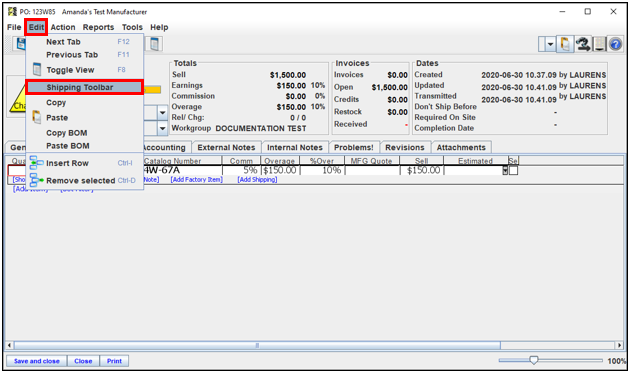Click the building icon in right toolbar
630x375 pixels.
coord(599,44)
